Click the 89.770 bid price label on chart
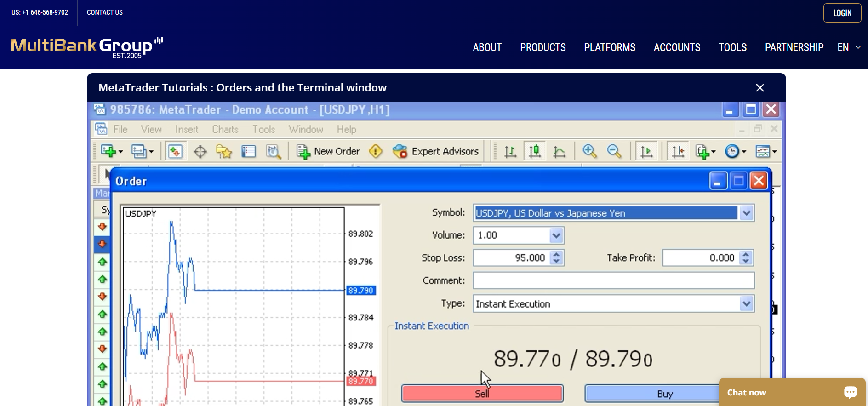The width and height of the screenshot is (868, 406). click(x=361, y=381)
